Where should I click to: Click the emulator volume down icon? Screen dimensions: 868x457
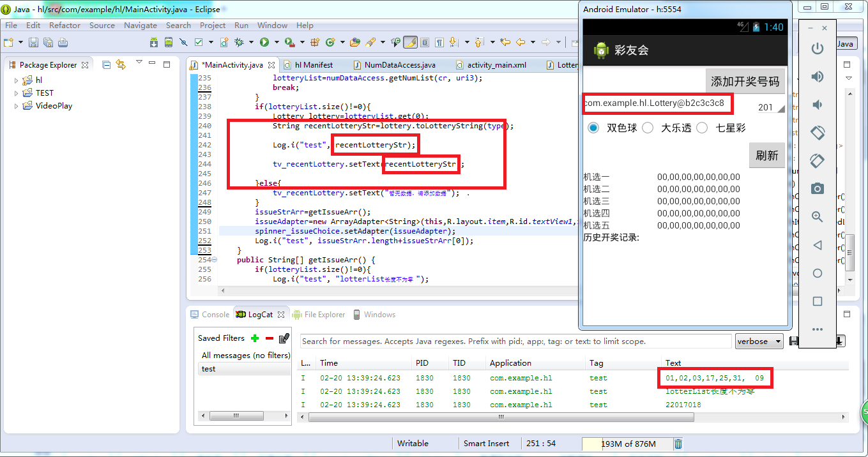(x=818, y=105)
